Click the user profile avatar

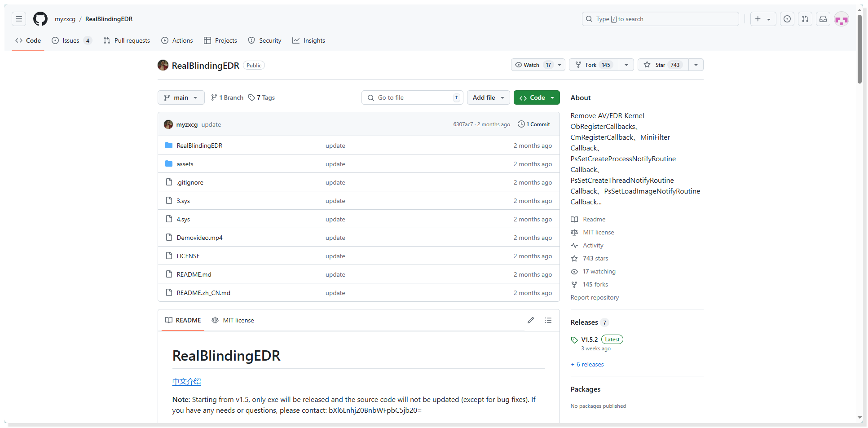[x=841, y=19]
